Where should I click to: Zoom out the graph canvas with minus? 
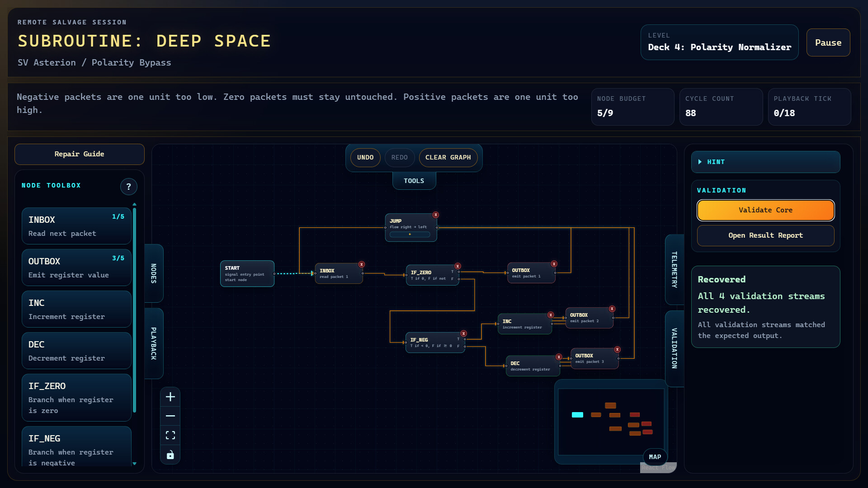[x=170, y=416]
